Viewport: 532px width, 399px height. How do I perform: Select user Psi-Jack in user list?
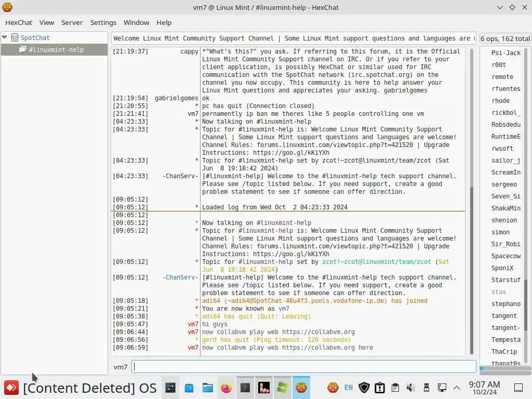(506, 53)
